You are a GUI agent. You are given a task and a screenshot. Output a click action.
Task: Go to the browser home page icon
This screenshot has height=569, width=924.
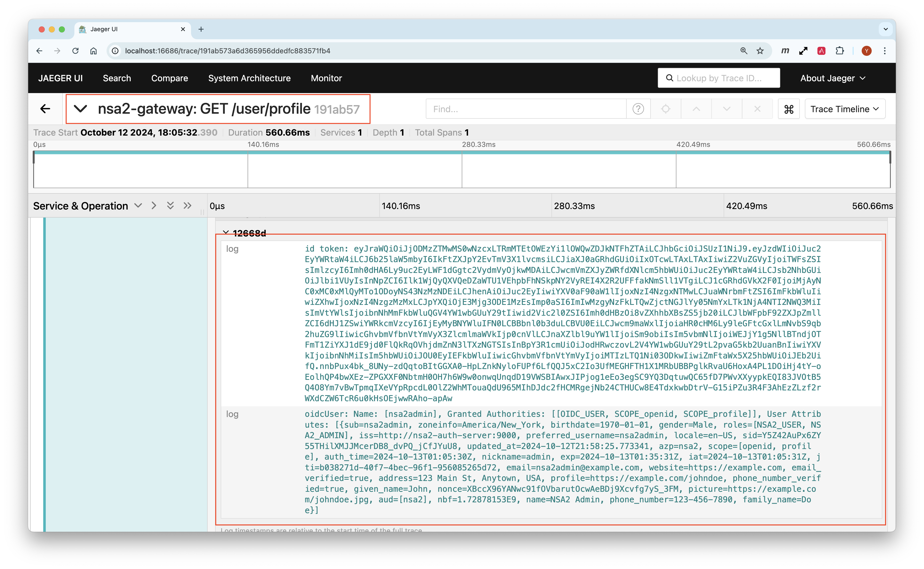[x=93, y=51]
